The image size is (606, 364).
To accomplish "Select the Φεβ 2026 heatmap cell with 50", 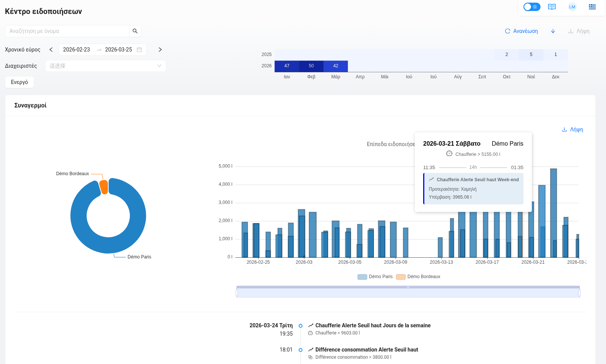I will click(311, 66).
